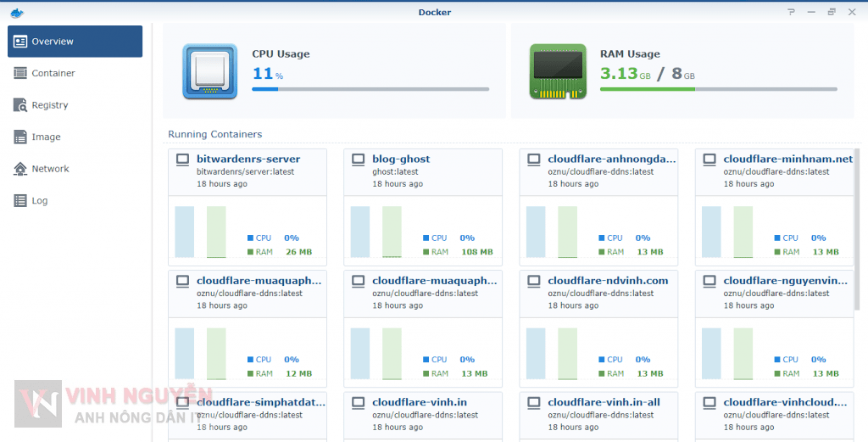Click the cloudflare-minhnam.net container monitor icon
Screen dimensions: 868x442
(x=709, y=159)
